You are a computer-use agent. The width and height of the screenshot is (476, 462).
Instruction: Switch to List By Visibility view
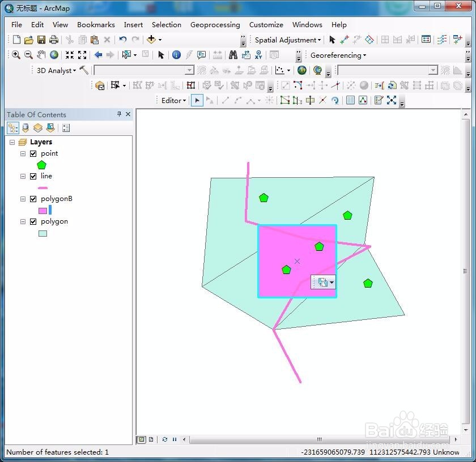(38, 128)
